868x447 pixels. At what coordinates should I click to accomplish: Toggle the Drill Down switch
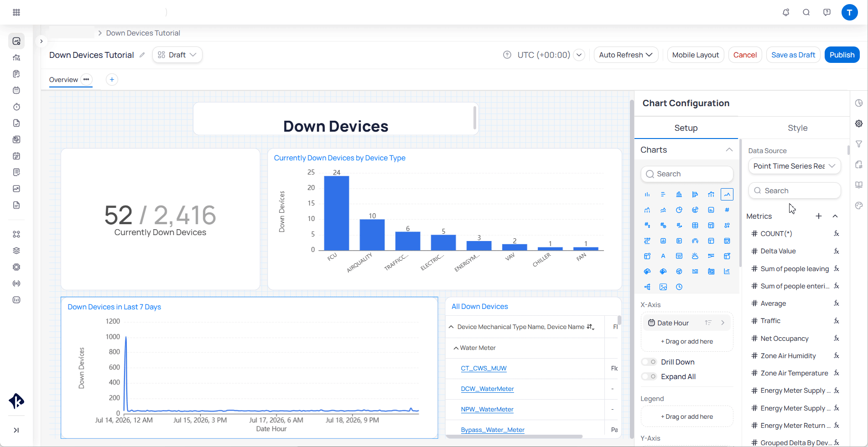(649, 362)
